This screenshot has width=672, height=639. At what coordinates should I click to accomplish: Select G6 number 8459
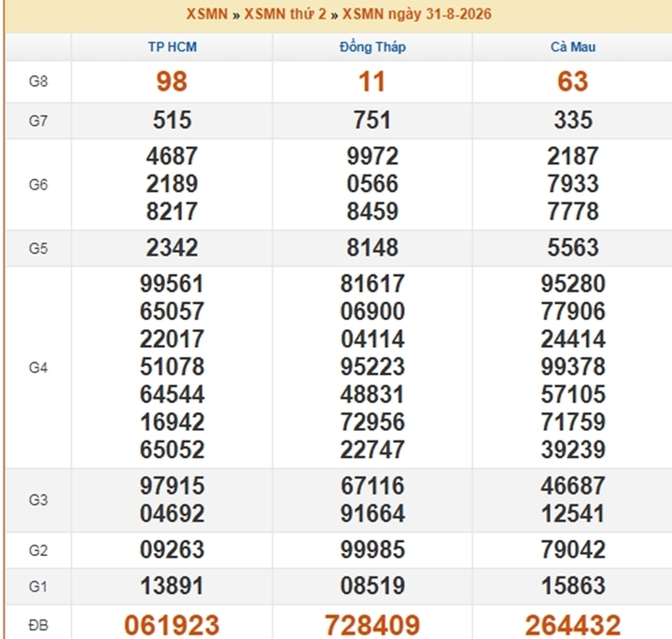point(372,212)
